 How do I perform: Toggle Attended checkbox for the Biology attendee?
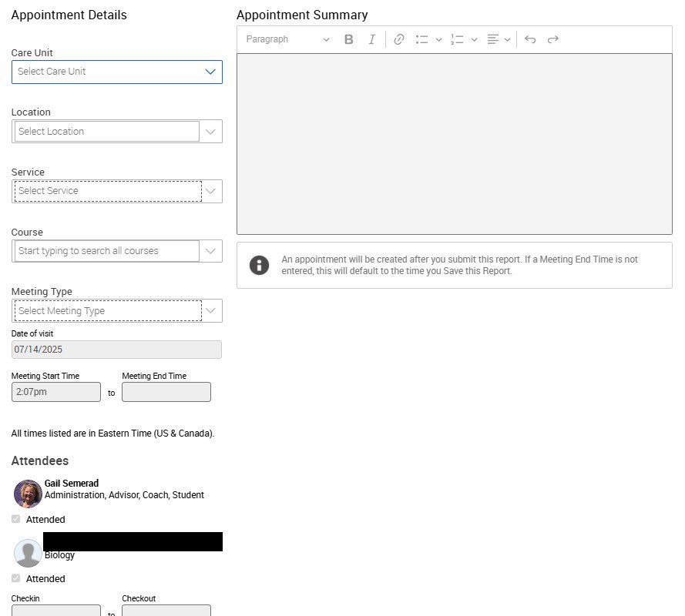(x=16, y=578)
